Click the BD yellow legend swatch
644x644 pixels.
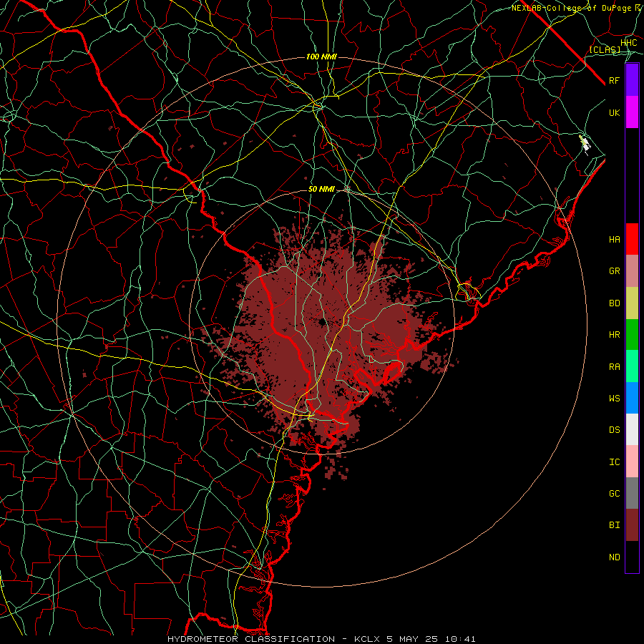point(632,303)
